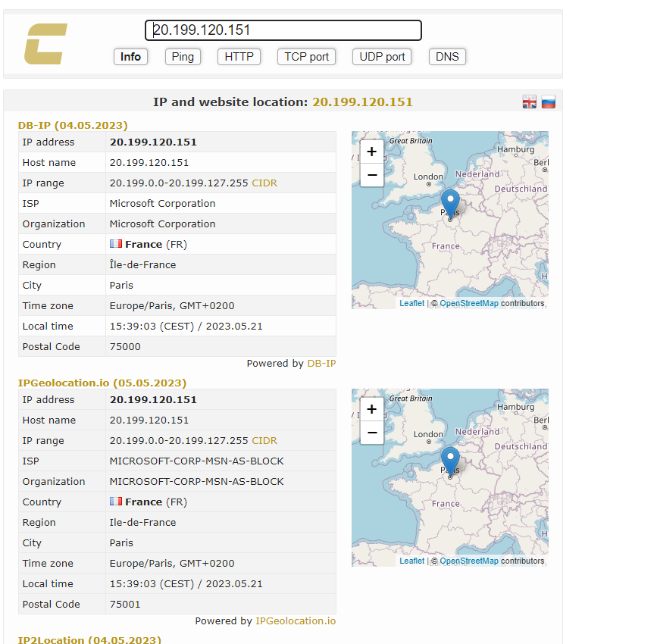Click the gold 20.199.120.151 in page title
Screen dimensions: 657x644
[x=362, y=102]
